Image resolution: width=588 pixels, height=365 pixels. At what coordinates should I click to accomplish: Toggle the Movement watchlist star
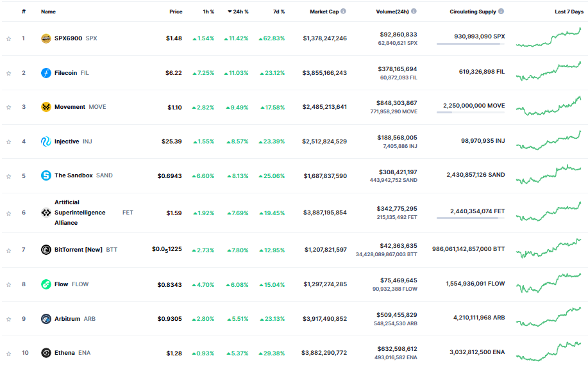8,108
